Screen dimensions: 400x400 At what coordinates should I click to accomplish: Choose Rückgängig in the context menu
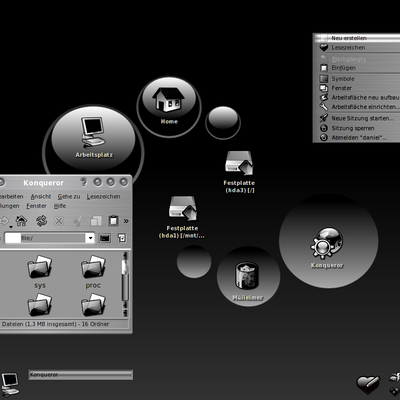pos(357,59)
